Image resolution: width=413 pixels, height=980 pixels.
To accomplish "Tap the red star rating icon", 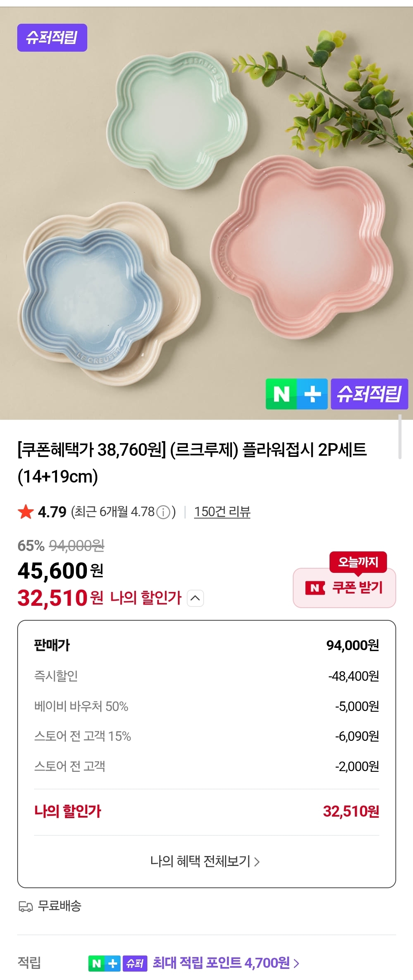I will 26,512.
